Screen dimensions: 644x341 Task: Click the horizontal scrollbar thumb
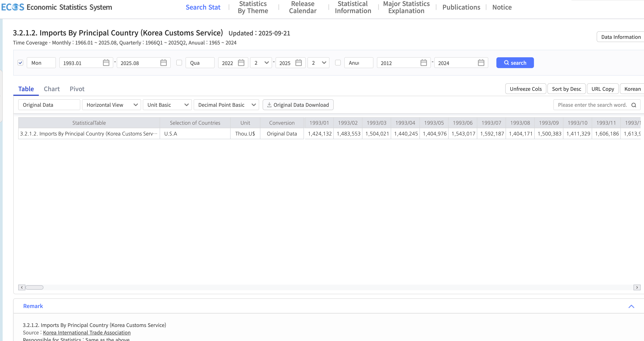(35, 287)
